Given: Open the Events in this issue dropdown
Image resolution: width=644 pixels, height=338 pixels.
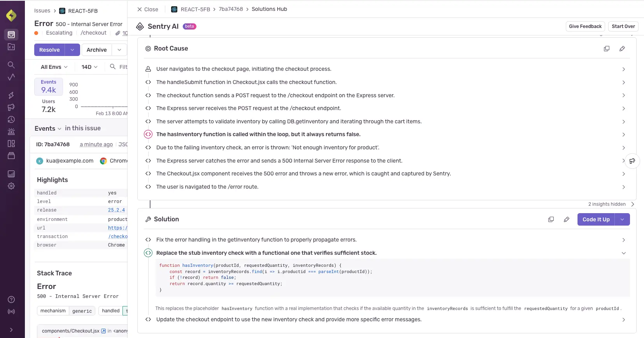Looking at the screenshot, I should click(48, 128).
